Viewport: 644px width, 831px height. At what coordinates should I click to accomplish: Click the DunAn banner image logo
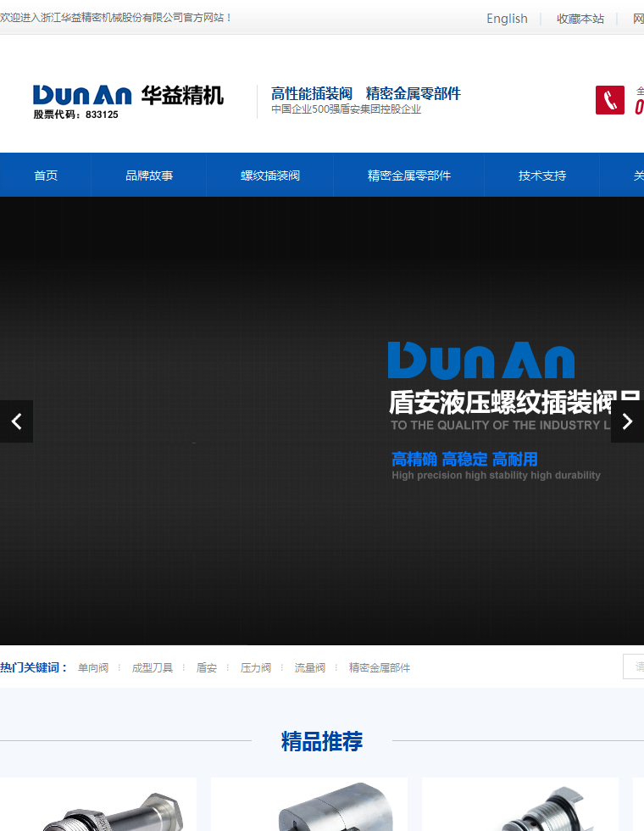481,360
